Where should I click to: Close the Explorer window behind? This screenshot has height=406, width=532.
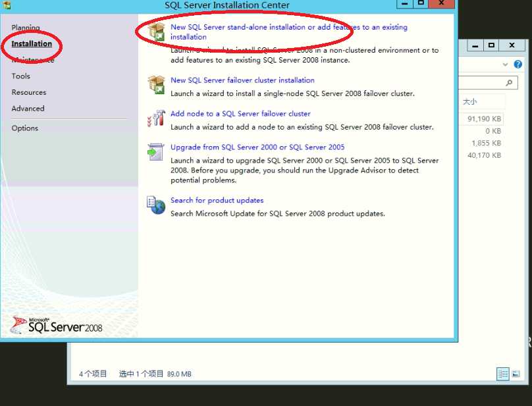[512, 45]
